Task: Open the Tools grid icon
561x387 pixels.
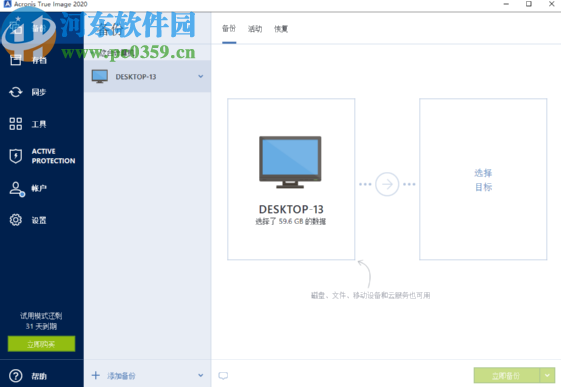Action: tap(15, 124)
